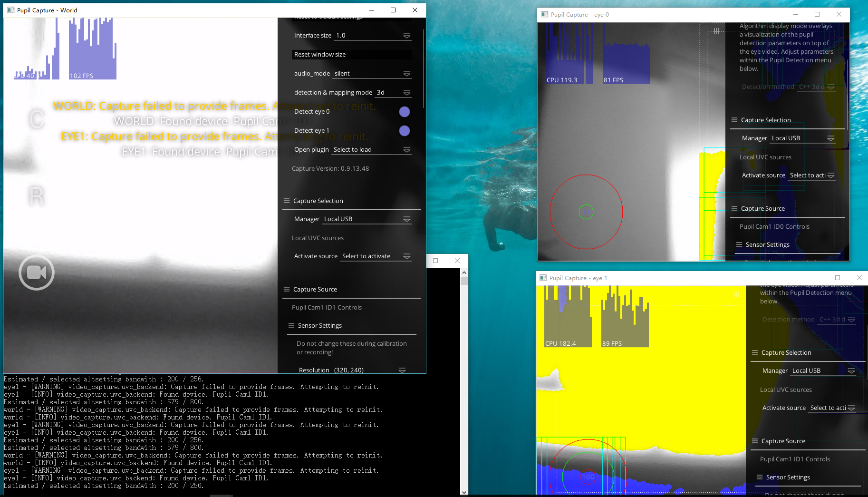Click the sidebar drag handle in eye 0 window
868x497 pixels.
(x=716, y=31)
